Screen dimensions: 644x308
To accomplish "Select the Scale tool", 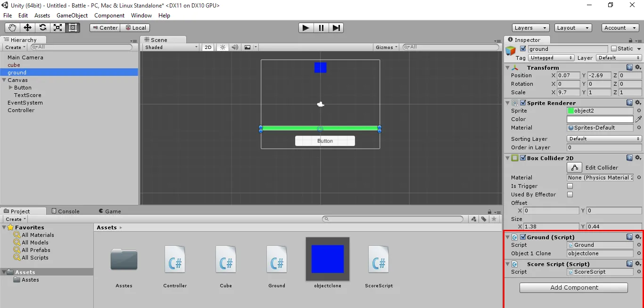I will (58, 28).
